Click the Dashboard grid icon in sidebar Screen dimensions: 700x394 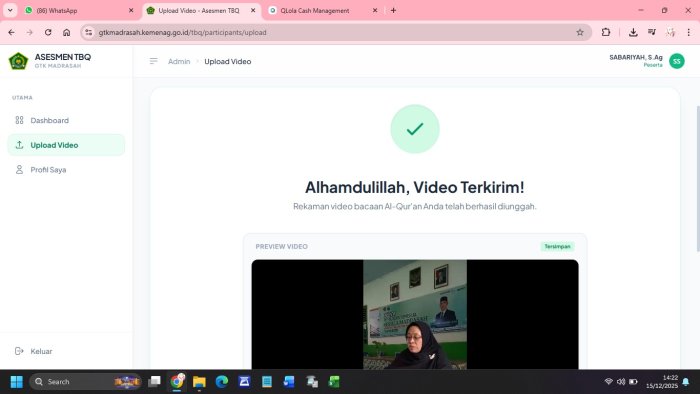19,120
